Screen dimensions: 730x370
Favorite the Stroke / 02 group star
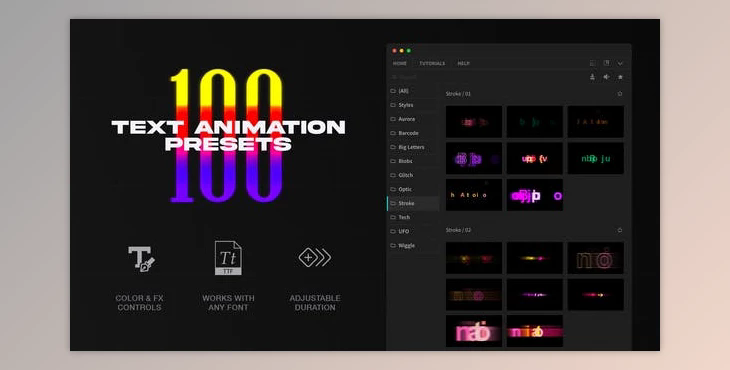coord(620,230)
